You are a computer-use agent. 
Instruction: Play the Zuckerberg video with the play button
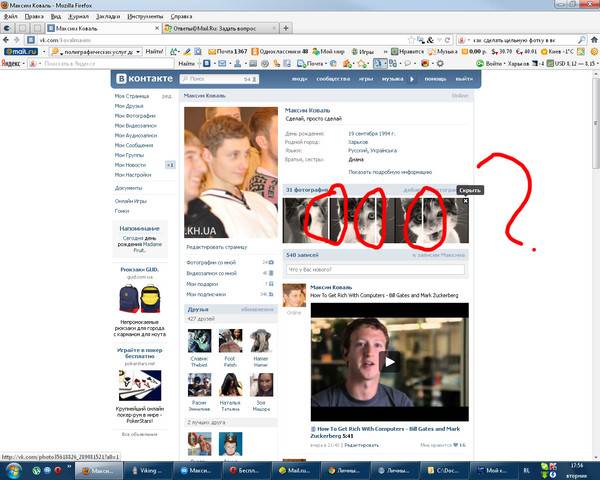coord(390,362)
